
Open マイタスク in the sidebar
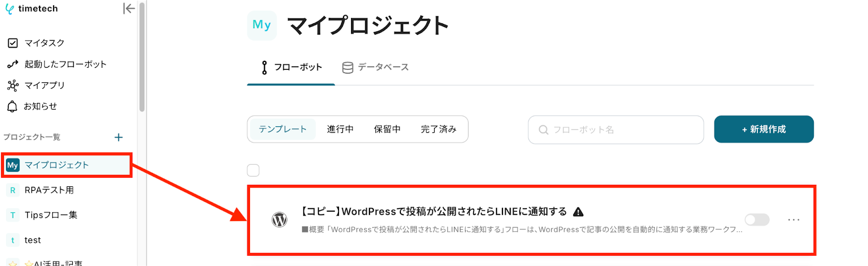[x=44, y=43]
